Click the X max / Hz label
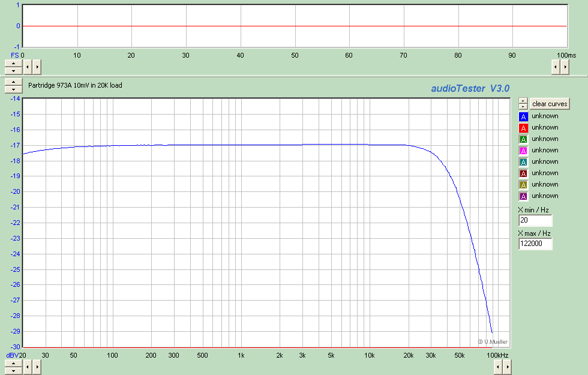 pos(535,233)
